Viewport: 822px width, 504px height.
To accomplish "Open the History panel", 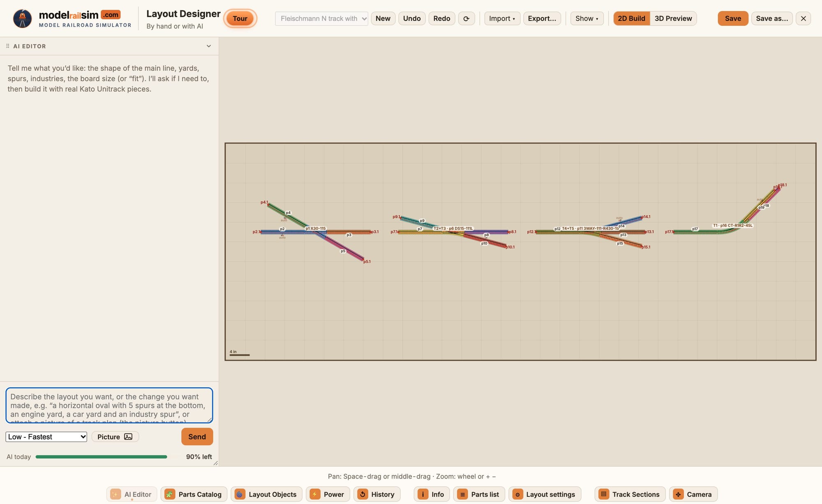I will pos(377,494).
